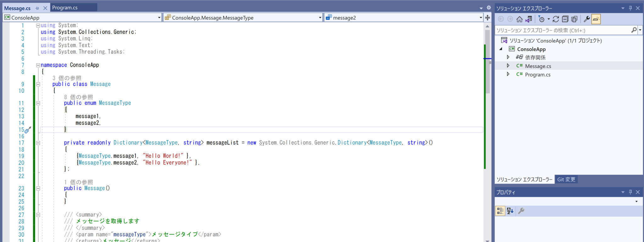Image resolution: width=644 pixels, height=242 pixels.
Task: Collapse the MessageType enum code block
Action: [38, 103]
